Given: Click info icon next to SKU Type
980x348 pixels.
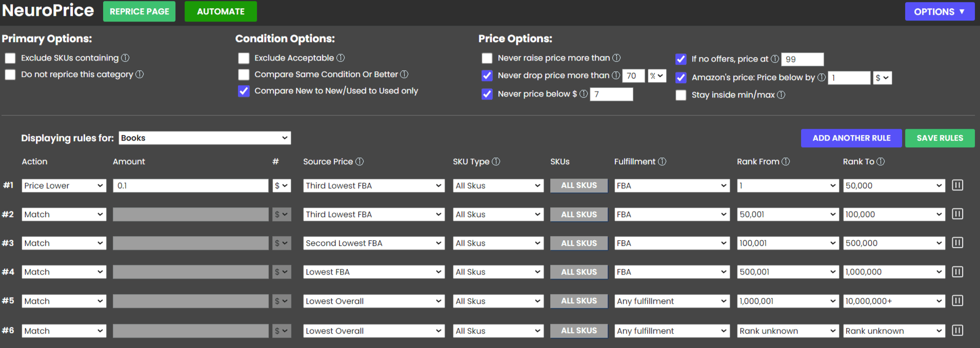Looking at the screenshot, I should coord(496,162).
